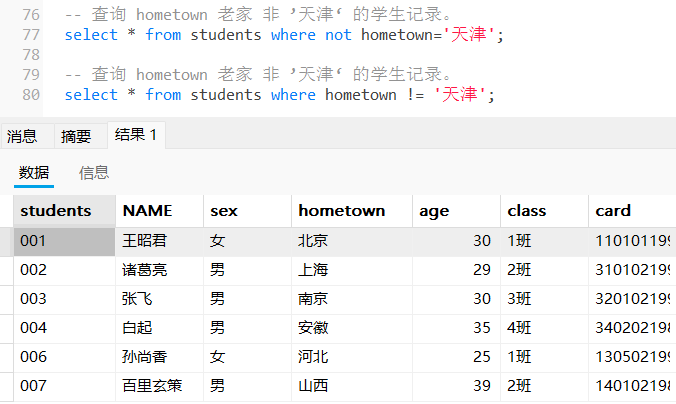
Task: Switch to the 摘要 tab
Action: point(80,136)
